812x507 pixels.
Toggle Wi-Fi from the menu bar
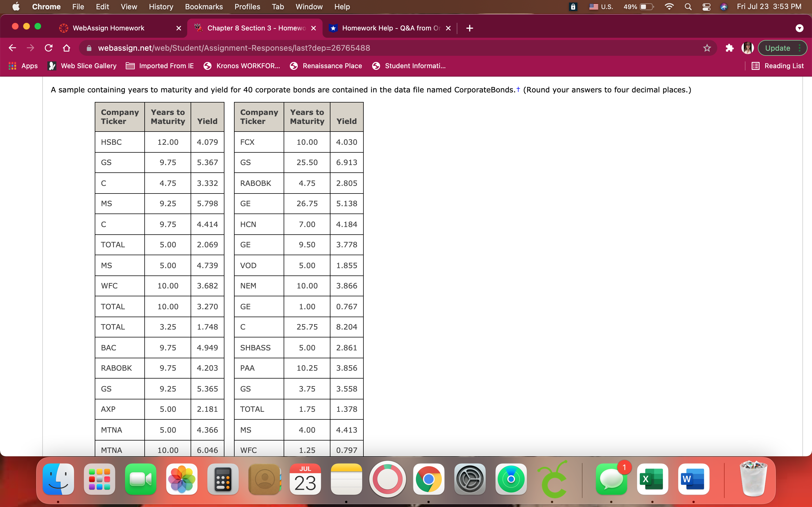pyautogui.click(x=669, y=6)
